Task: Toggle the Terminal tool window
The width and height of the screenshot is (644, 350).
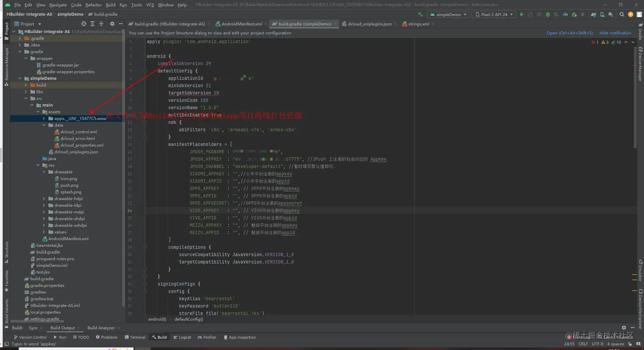Action: point(135,337)
